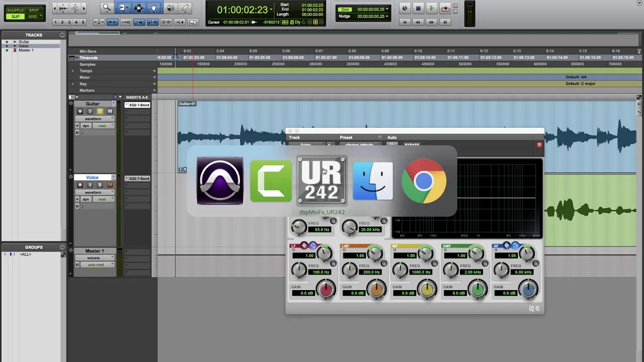644x362 pixels.
Task: Unmute the Voice track
Action: coord(110,185)
